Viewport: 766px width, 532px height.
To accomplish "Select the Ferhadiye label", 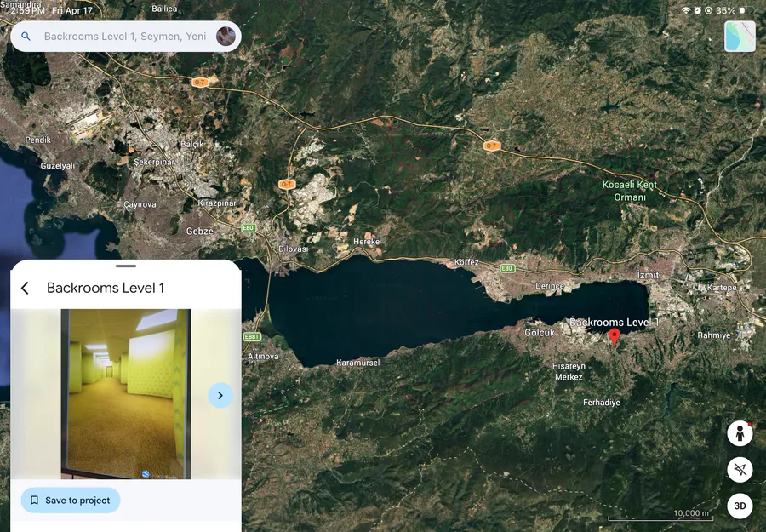I will click(x=602, y=403).
